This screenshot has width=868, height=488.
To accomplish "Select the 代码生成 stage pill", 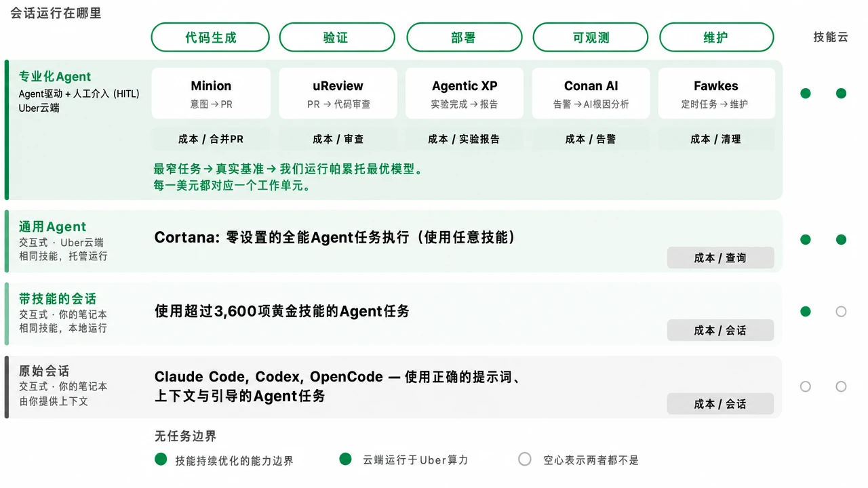I will (x=210, y=37).
